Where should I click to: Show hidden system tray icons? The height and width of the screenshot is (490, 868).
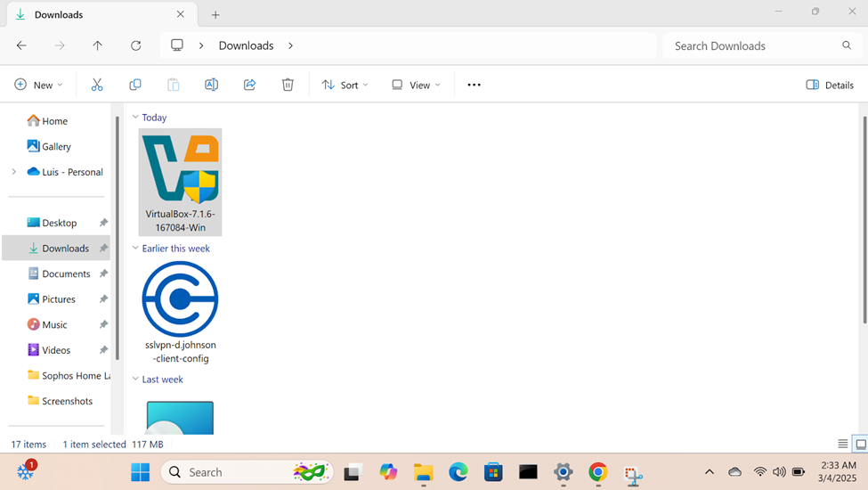710,471
